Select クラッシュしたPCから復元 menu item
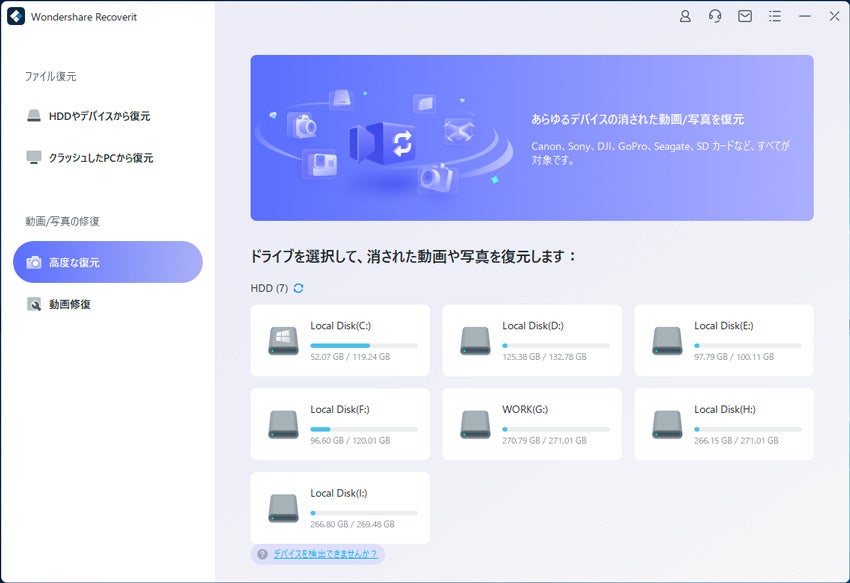Viewport: 850px width, 583px height. (x=107, y=158)
